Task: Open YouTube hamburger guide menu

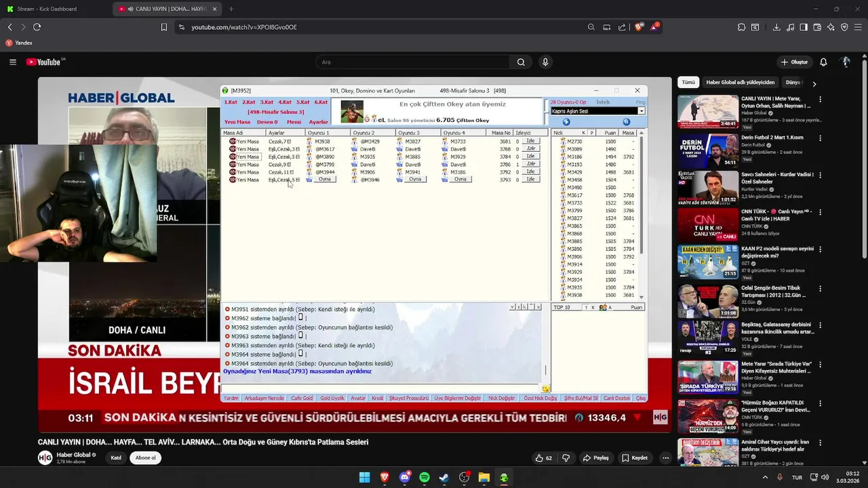Action: (13, 62)
